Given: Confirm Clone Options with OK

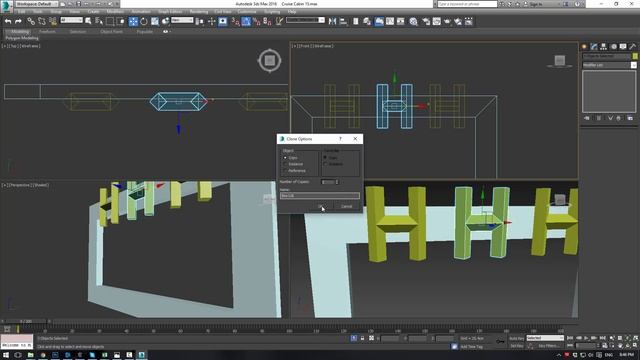Looking at the screenshot, I should click(x=320, y=207).
